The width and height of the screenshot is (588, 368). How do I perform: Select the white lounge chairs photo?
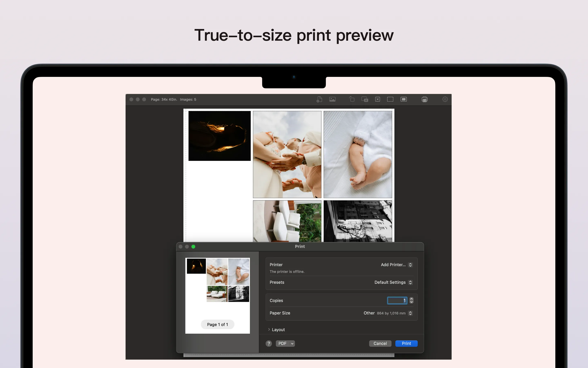click(x=287, y=221)
